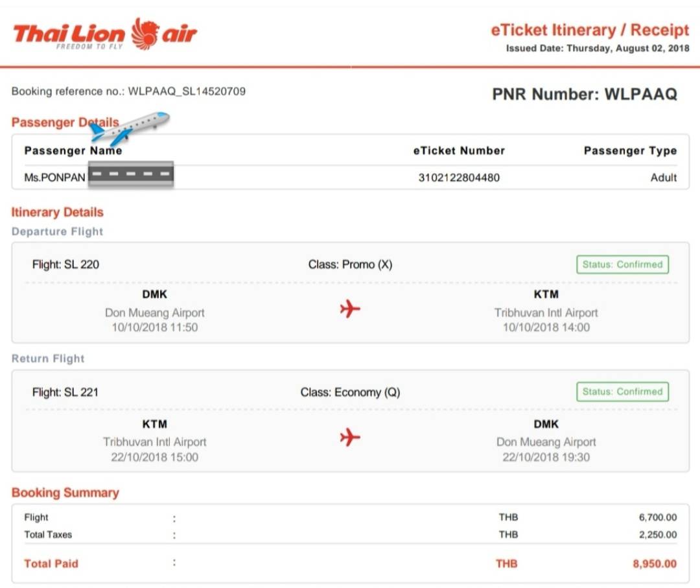
Task: Click the blue airplane emoji sticker
Action: click(x=128, y=128)
